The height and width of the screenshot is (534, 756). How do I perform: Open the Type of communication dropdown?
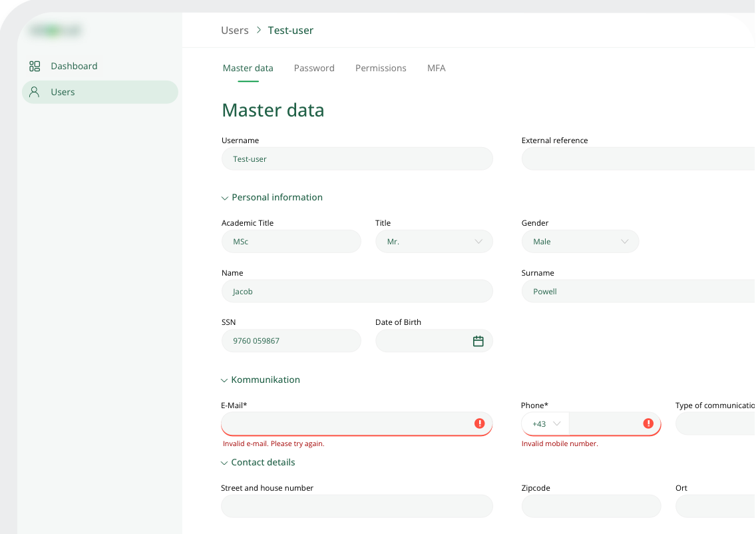(715, 423)
